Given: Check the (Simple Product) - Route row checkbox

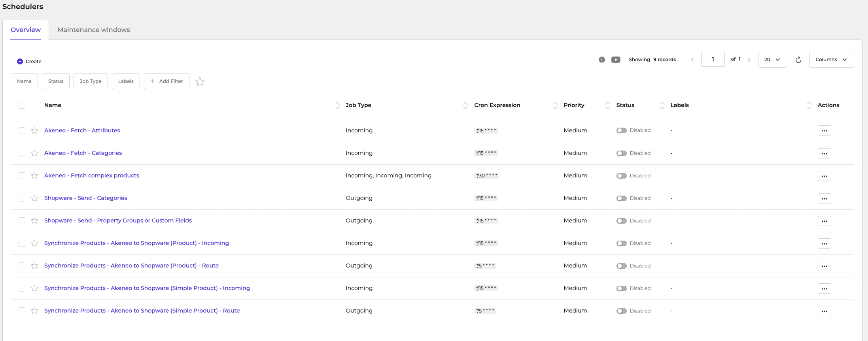Looking at the screenshot, I should coord(22,311).
